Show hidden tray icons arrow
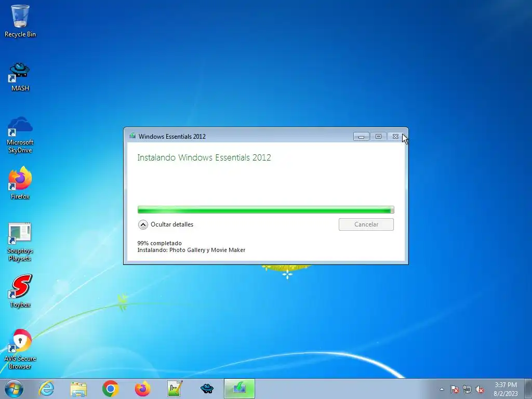This screenshot has height=399, width=532. coord(442,389)
